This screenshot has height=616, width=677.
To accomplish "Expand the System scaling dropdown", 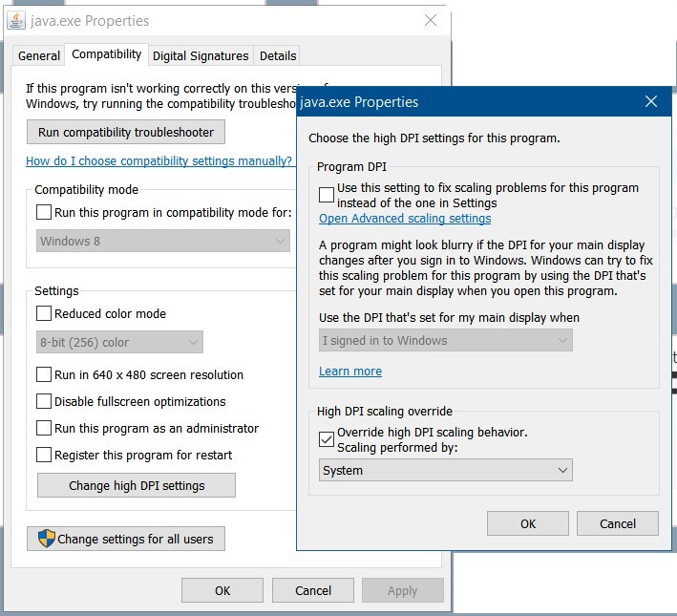I will 446,470.
